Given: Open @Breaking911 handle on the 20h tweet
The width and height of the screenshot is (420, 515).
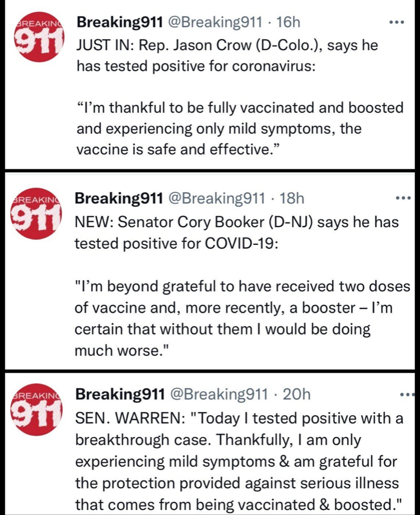Looking at the screenshot, I should pos(218,395).
